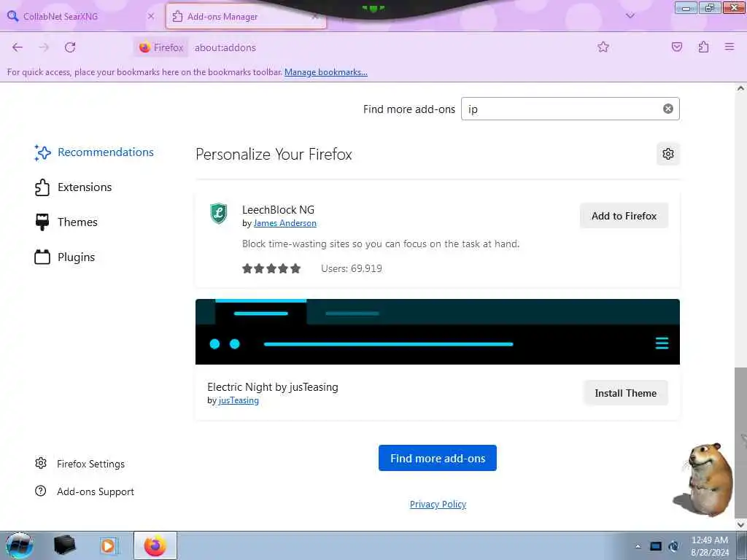Click the Firefox identity icon in address bar
Viewport: 747px width, 560px height.
[x=161, y=47]
